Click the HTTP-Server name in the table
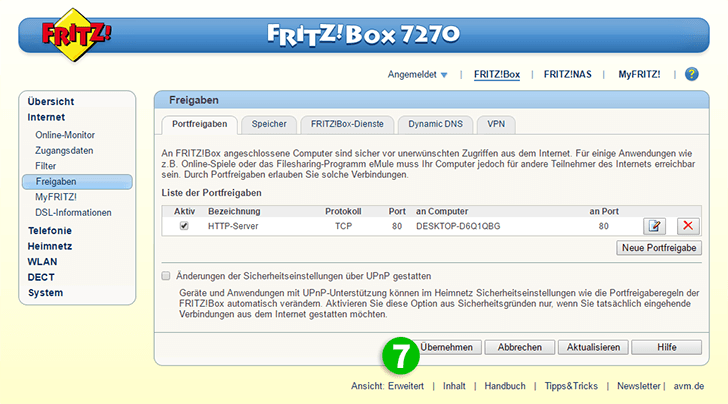This screenshot has height=404, width=728. [x=233, y=226]
